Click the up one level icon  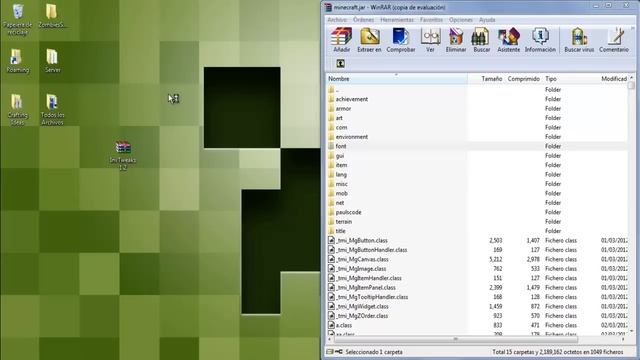[340, 64]
